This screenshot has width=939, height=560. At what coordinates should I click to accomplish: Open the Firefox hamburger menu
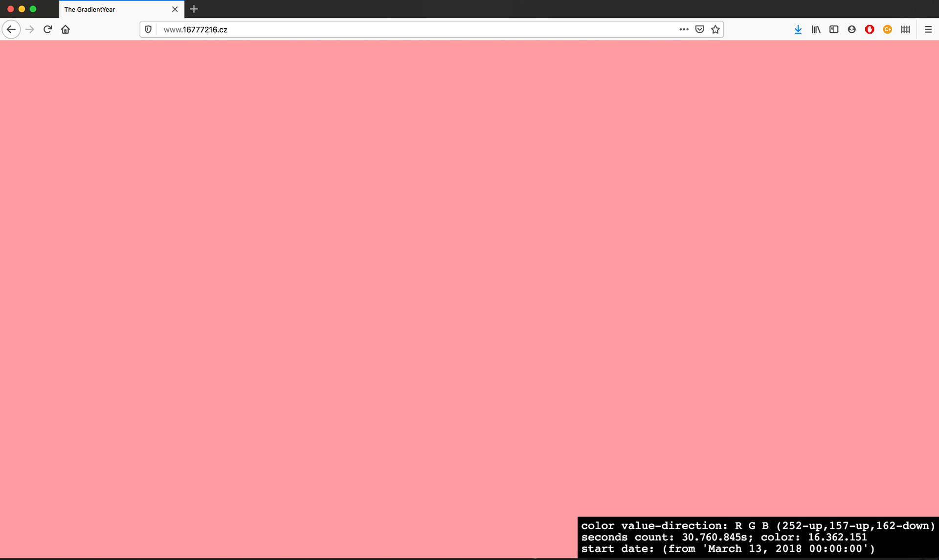tap(928, 29)
